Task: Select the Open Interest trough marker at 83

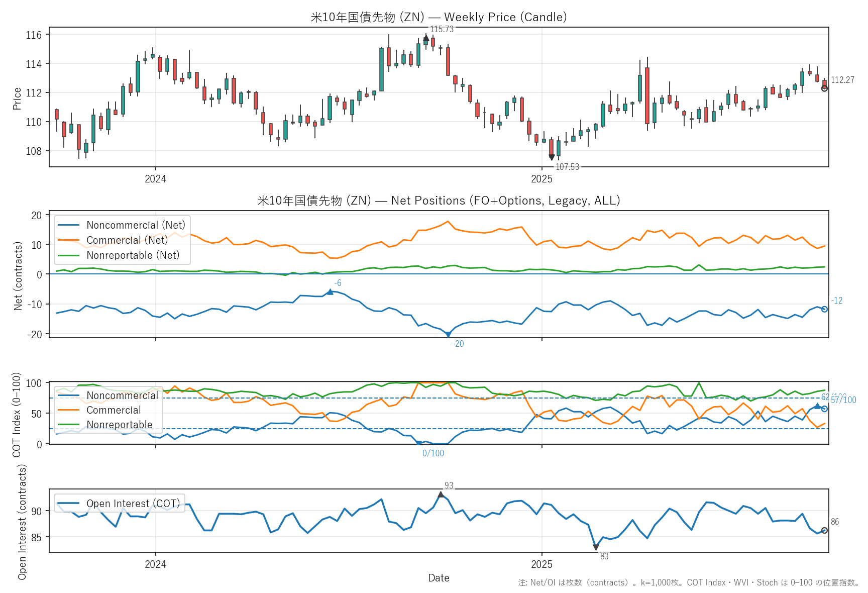Action: [596, 547]
